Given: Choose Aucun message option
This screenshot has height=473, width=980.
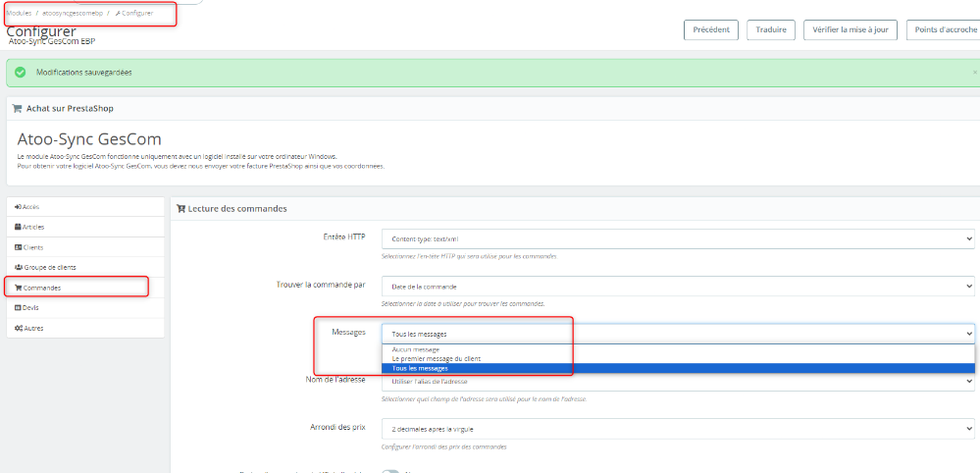Looking at the screenshot, I should 678,350.
